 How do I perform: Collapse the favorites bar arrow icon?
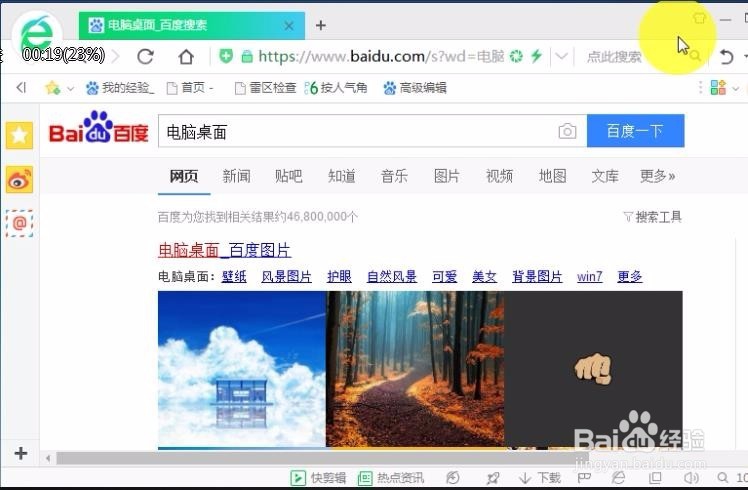[21, 87]
